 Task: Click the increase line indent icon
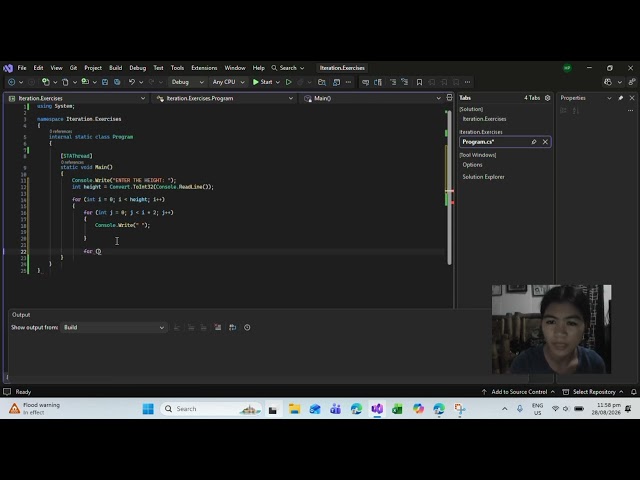coord(405,82)
